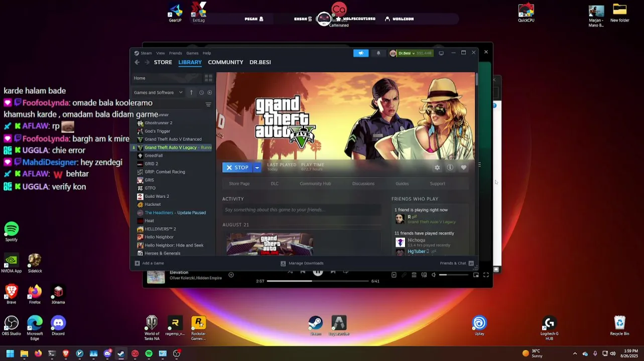Open GTA V game settings gear
The image size is (644, 361).
[437, 167]
